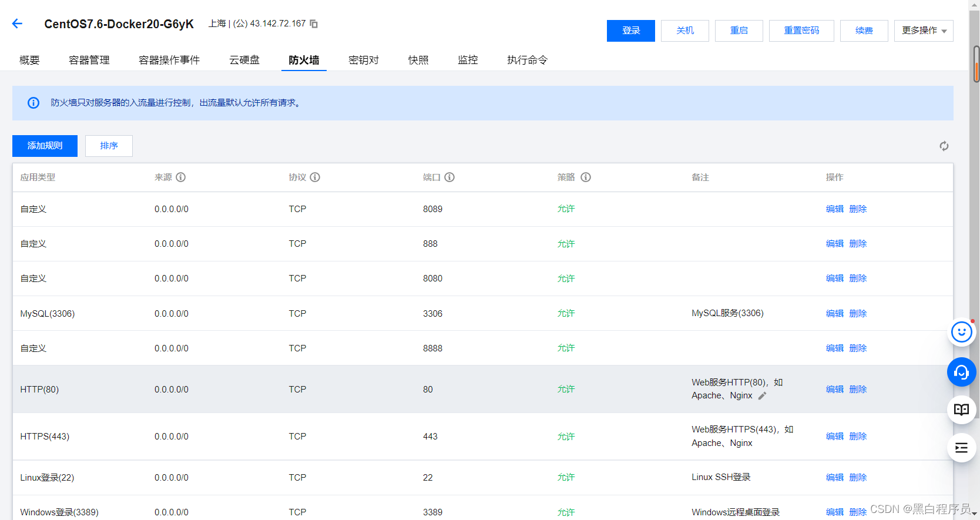Edit the HTTP(80) rule
The height and width of the screenshot is (520, 980).
coord(834,390)
